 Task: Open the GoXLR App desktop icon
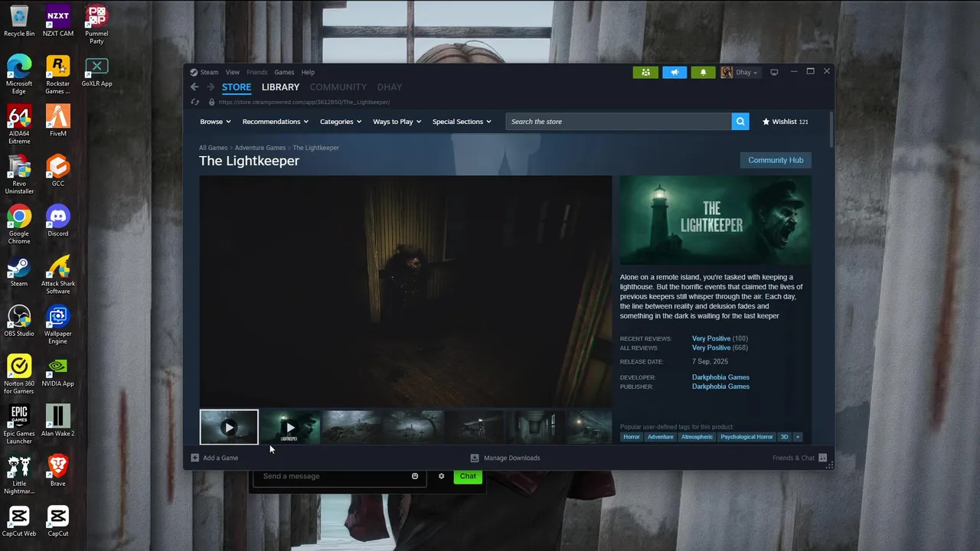click(x=96, y=71)
